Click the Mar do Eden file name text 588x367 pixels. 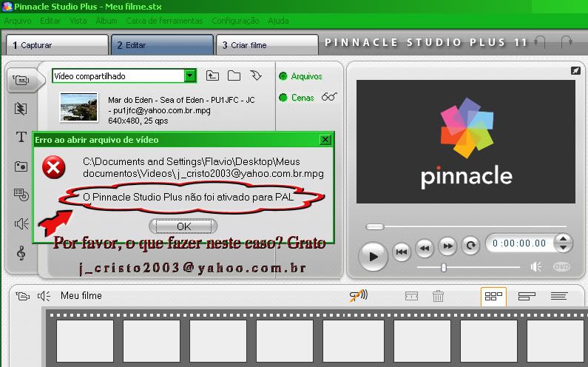(181, 105)
